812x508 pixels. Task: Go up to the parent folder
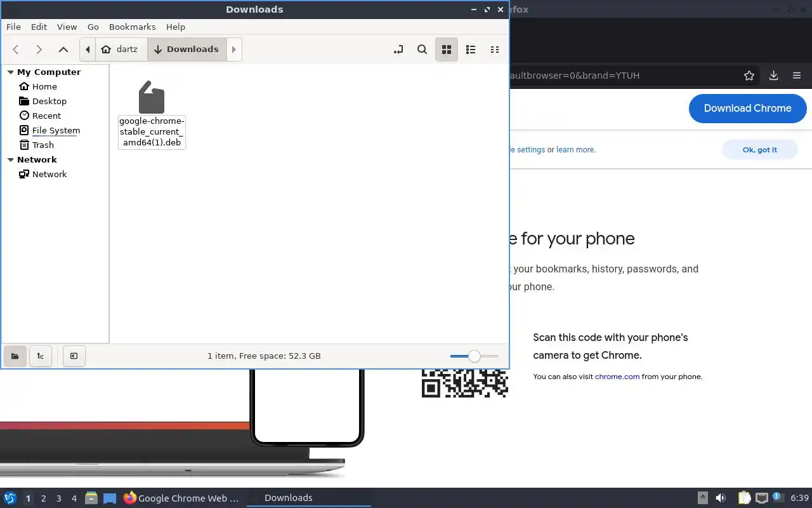pyautogui.click(x=63, y=50)
